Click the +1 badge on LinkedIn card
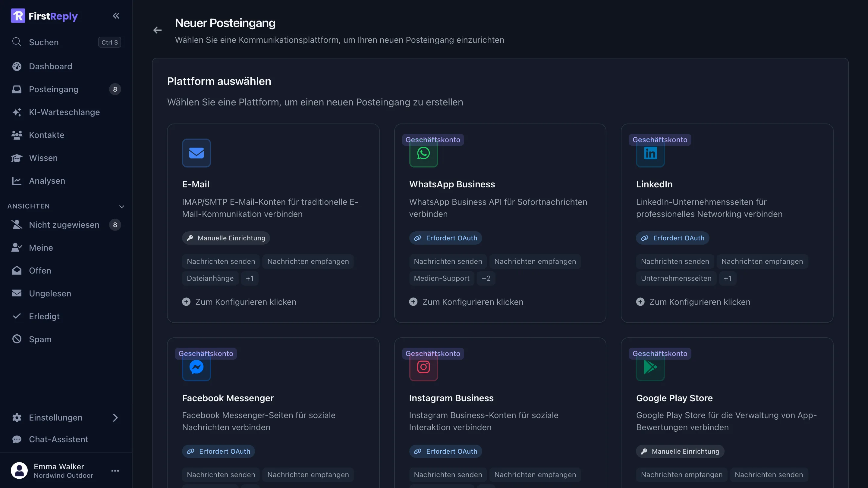The width and height of the screenshot is (868, 488). pyautogui.click(x=728, y=279)
